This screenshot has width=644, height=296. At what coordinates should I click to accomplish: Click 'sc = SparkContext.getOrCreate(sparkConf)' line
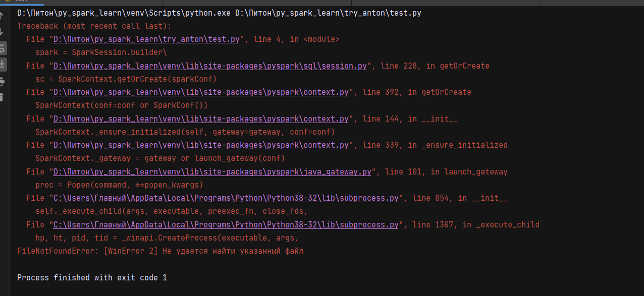[x=126, y=79]
